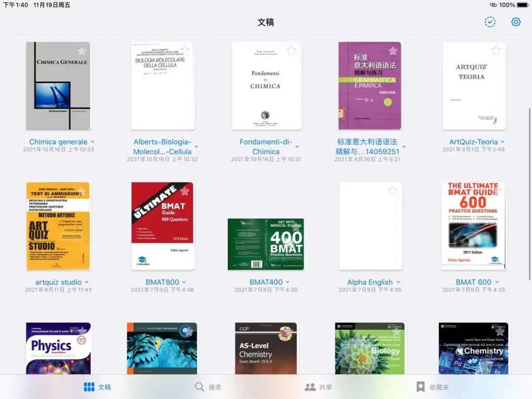Open the Cambridge Biology Coursebook cover

[370, 348]
